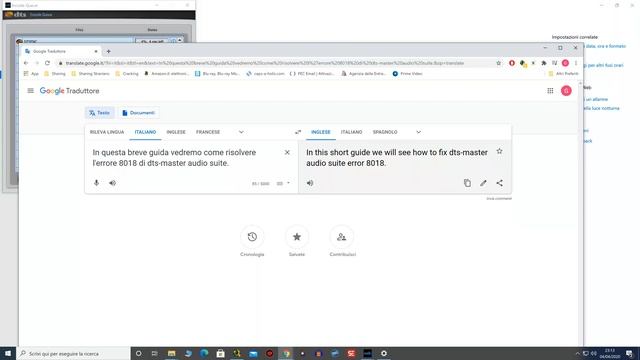Choose INGLESE as source language
This screenshot has height=360, width=640.
click(176, 132)
